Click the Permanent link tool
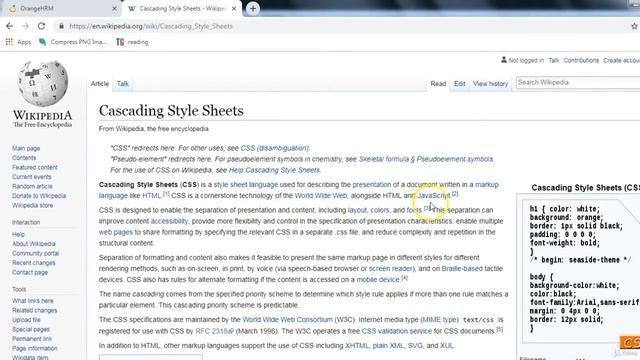This screenshot has height=360, width=640. click(32, 339)
